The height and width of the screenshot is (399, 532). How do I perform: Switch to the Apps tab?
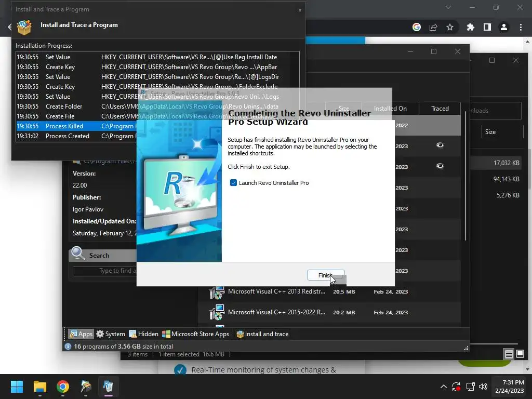[81, 334]
